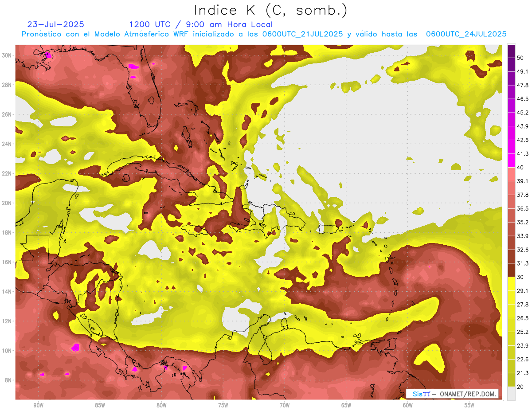The width and height of the screenshot is (532, 411).
Task: Click the colorbar value 31.3
Action: (x=522, y=263)
